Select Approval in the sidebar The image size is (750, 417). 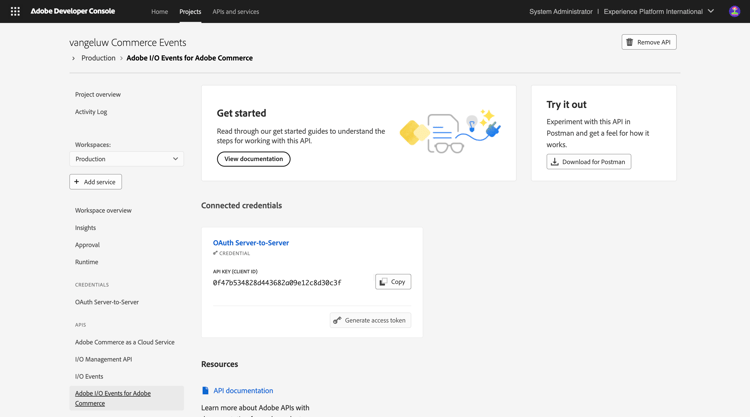(87, 245)
